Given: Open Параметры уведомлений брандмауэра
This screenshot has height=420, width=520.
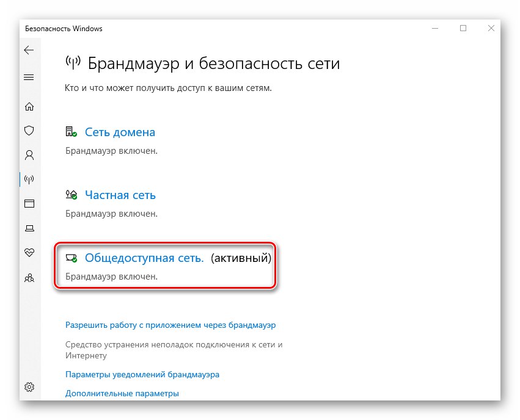Looking at the screenshot, I should pyautogui.click(x=142, y=374).
